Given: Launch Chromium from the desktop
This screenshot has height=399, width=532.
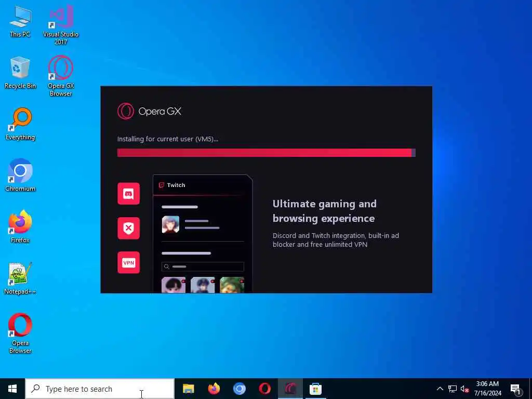Looking at the screenshot, I should [20, 176].
